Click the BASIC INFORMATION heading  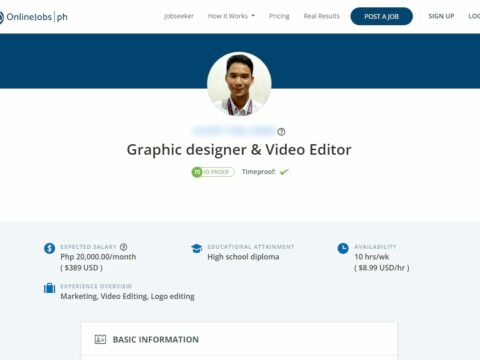[156, 340]
